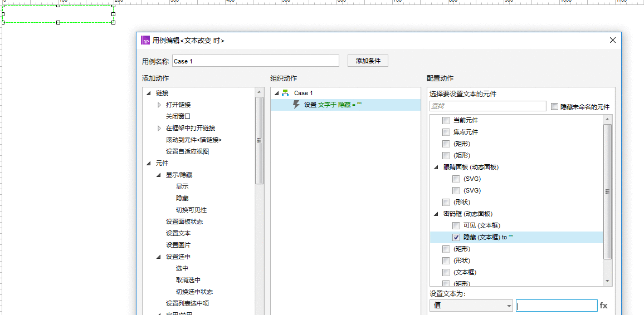Select the 显示 action
The height and width of the screenshot is (315, 644).
click(182, 186)
